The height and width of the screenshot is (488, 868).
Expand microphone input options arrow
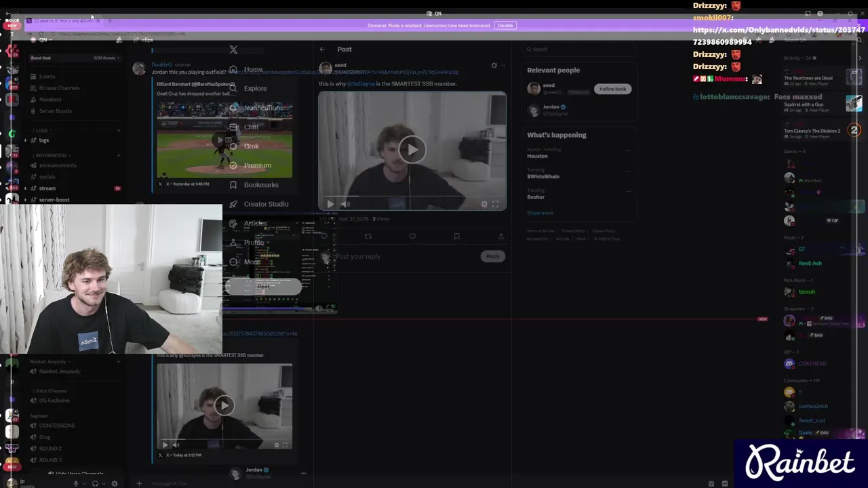[x=84, y=483]
